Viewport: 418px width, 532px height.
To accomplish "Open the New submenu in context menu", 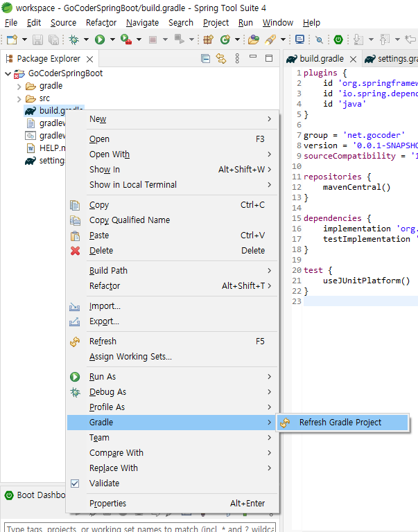I will point(173,119).
